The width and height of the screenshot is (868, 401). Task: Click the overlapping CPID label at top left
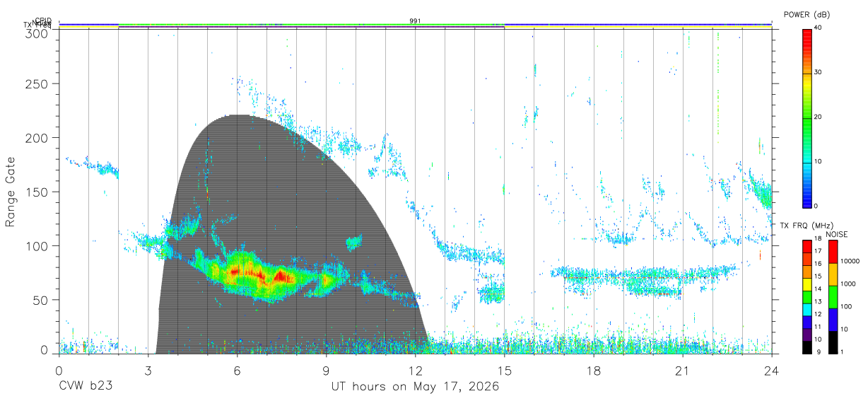43,21
